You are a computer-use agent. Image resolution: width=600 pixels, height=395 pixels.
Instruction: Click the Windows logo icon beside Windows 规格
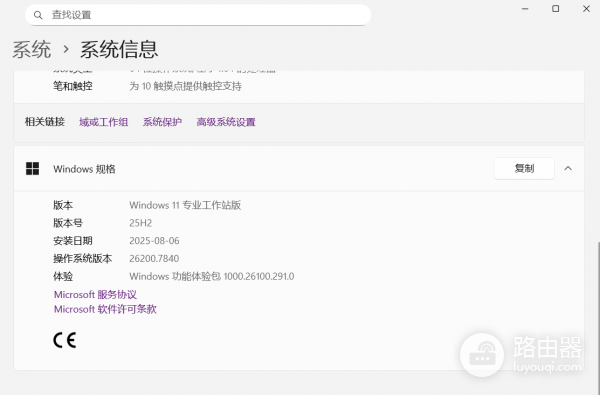(33, 168)
